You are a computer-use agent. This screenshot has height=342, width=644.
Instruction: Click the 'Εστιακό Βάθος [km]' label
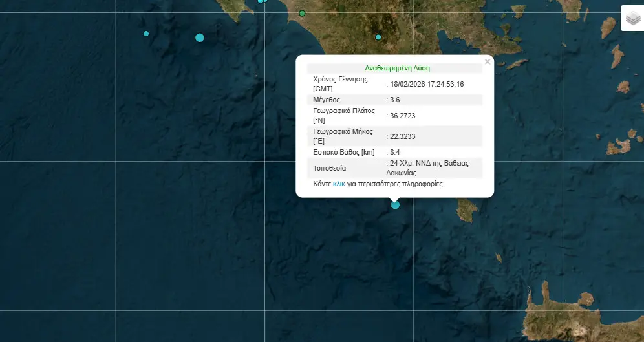[343, 152]
